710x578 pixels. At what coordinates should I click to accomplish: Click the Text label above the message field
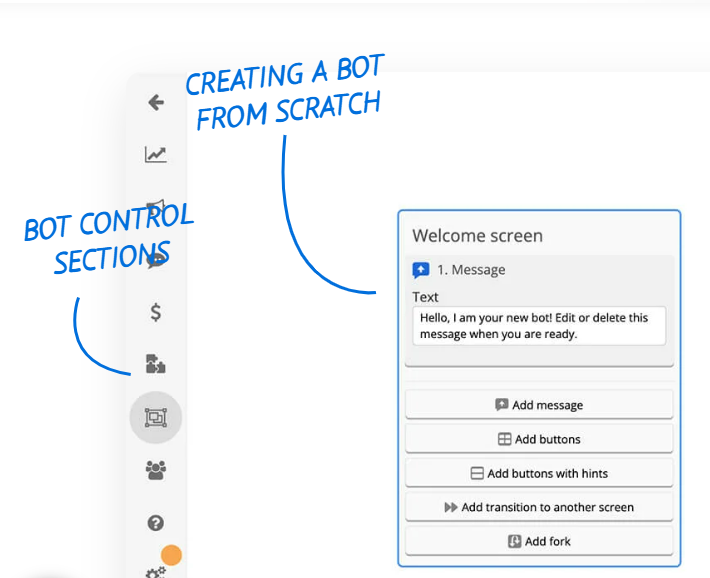[425, 297]
